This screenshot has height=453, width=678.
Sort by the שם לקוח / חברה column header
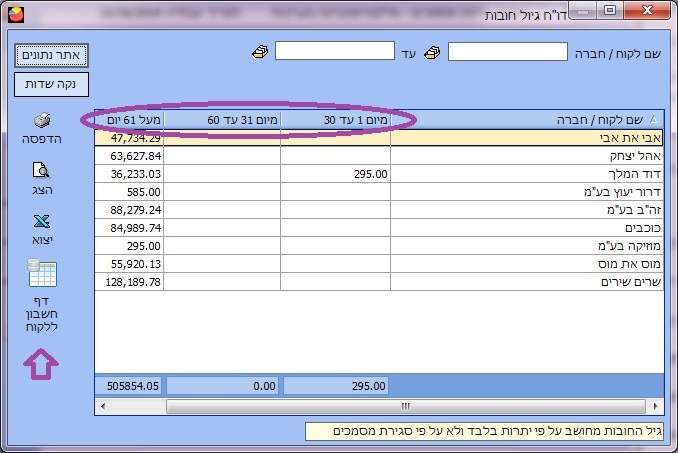(527, 120)
